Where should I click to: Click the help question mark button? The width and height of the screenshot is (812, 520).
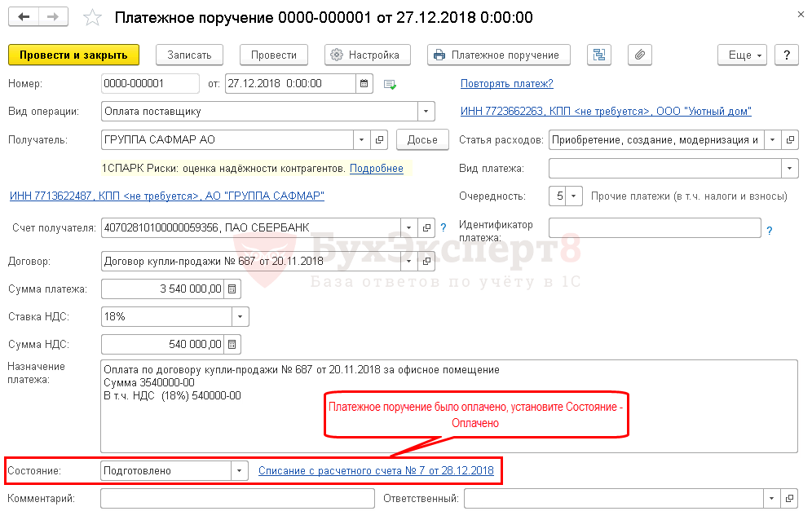point(786,55)
